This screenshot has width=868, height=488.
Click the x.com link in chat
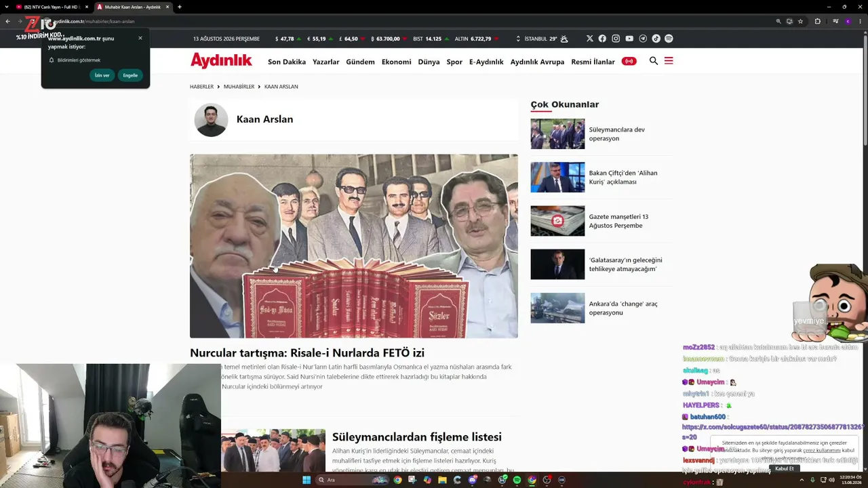click(773, 432)
